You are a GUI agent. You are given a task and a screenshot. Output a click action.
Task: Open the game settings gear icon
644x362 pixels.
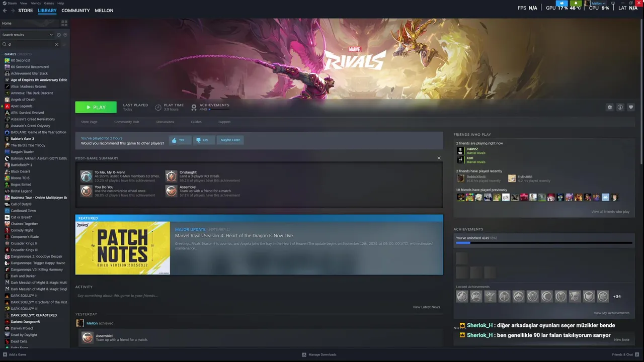coord(610,107)
